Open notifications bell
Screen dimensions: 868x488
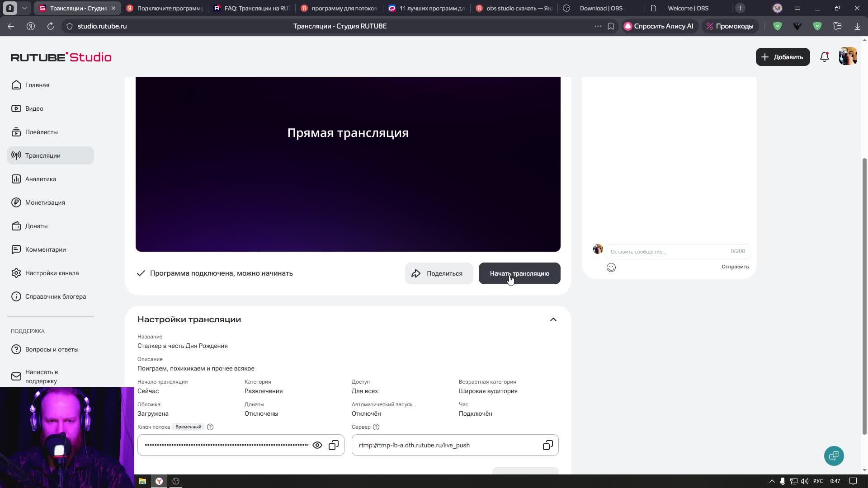click(824, 57)
